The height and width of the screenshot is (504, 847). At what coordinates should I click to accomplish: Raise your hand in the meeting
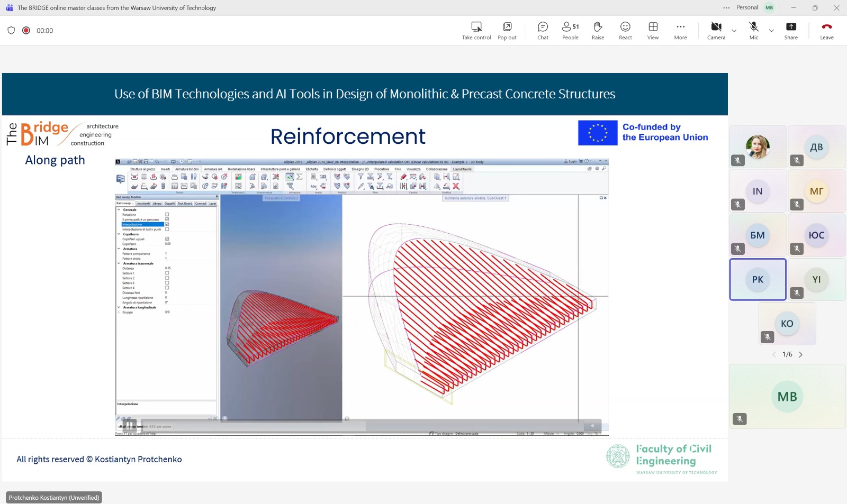[598, 31]
